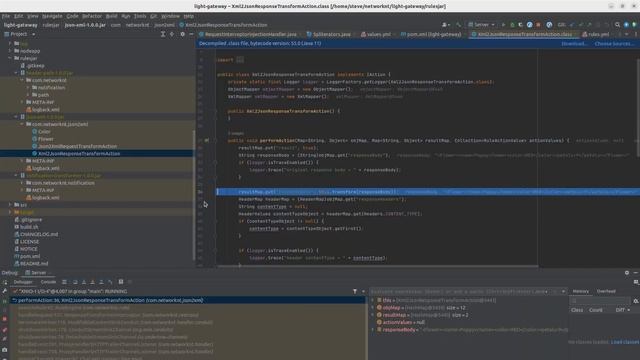640x360 pixels.
Task: Expand the src folder
Action: (10, 205)
